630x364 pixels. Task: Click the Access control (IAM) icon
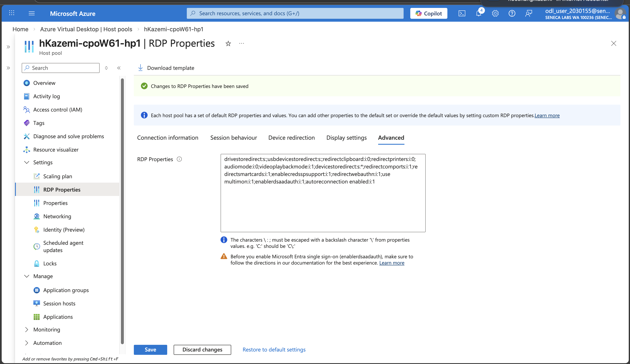[x=26, y=109]
